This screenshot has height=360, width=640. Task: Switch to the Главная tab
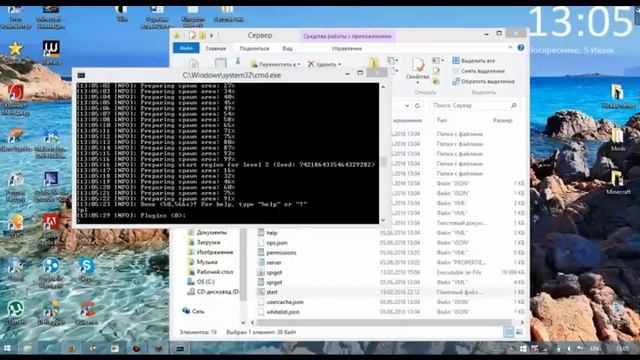[x=216, y=48]
